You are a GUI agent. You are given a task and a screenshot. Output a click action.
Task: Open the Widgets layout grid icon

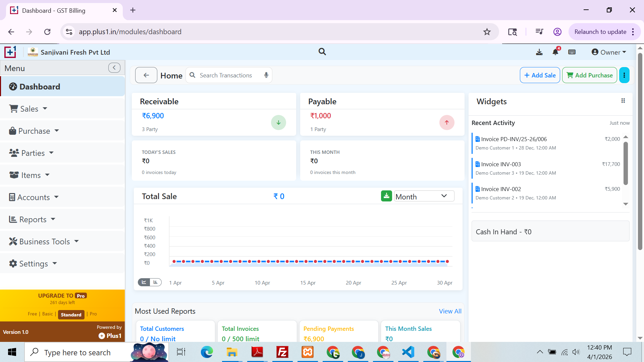pyautogui.click(x=623, y=101)
